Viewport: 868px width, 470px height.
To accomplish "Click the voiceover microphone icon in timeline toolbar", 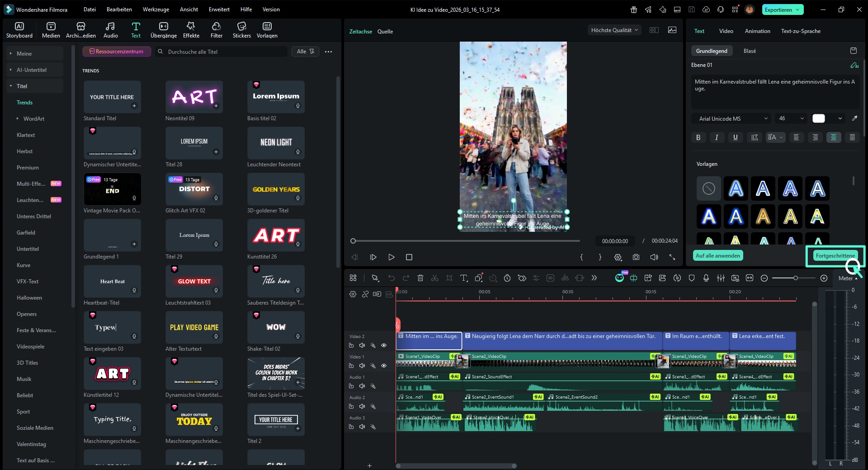I will click(x=706, y=278).
